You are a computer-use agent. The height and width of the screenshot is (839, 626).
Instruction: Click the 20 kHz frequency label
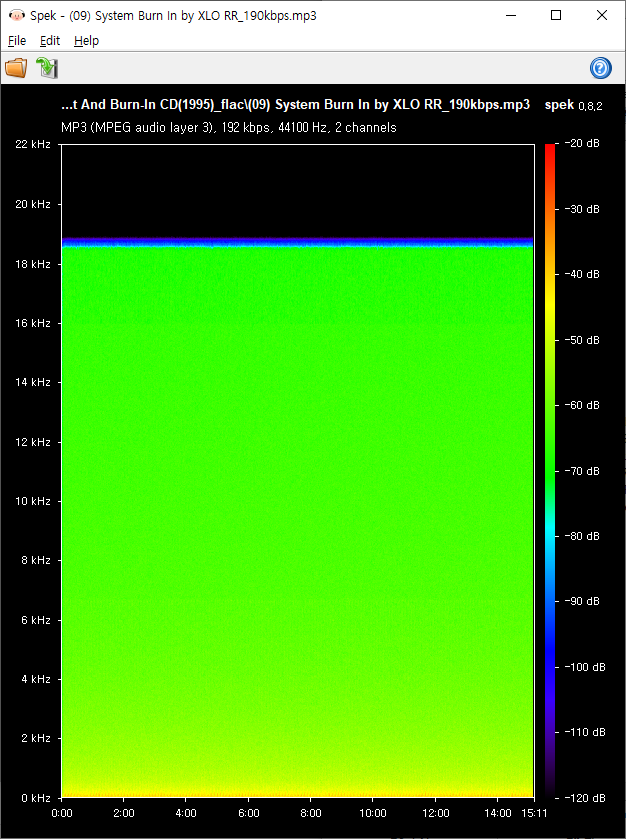point(33,204)
